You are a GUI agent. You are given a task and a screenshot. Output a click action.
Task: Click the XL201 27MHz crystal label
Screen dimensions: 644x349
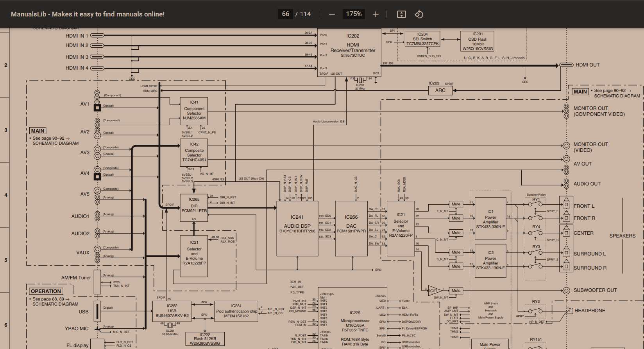tap(360, 87)
